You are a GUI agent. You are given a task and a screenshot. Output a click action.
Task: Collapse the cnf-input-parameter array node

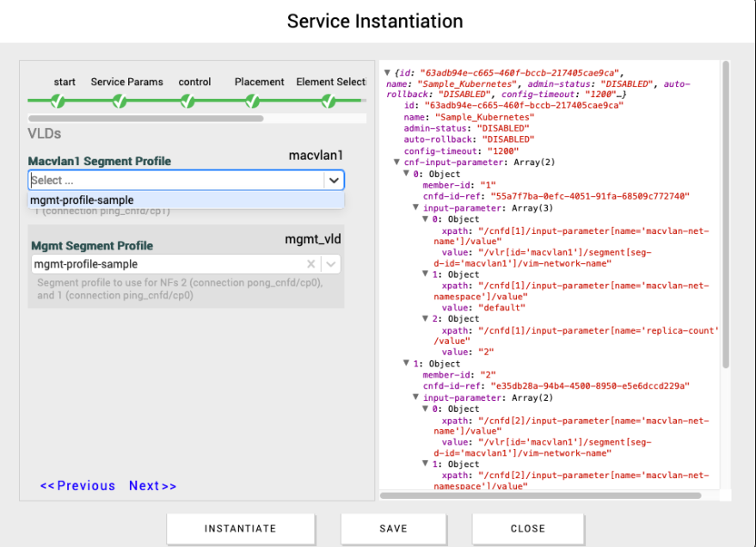tap(397, 163)
